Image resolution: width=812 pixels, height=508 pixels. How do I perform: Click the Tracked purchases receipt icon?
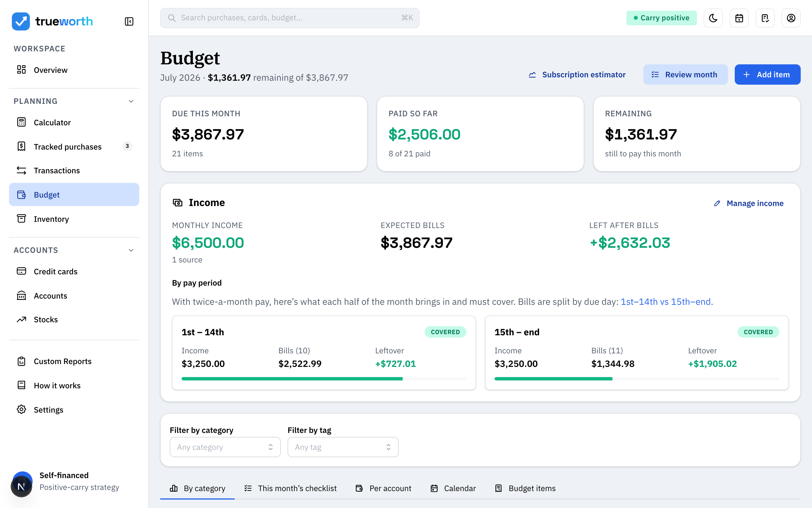point(21,146)
